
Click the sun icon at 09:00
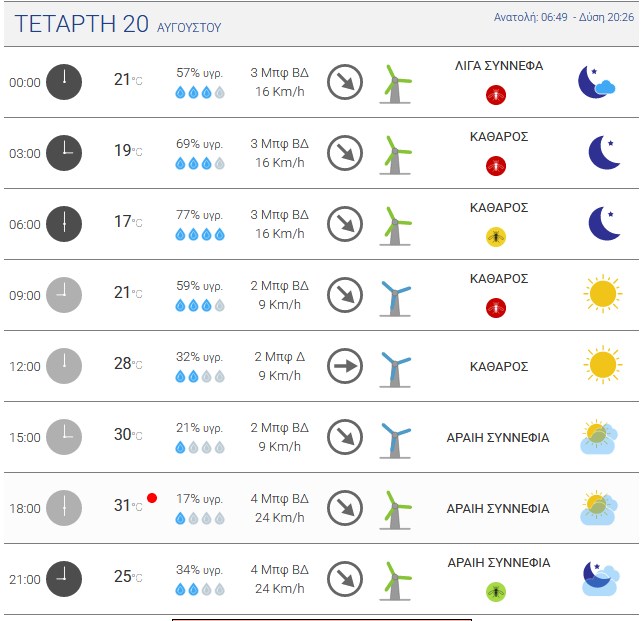602,294
